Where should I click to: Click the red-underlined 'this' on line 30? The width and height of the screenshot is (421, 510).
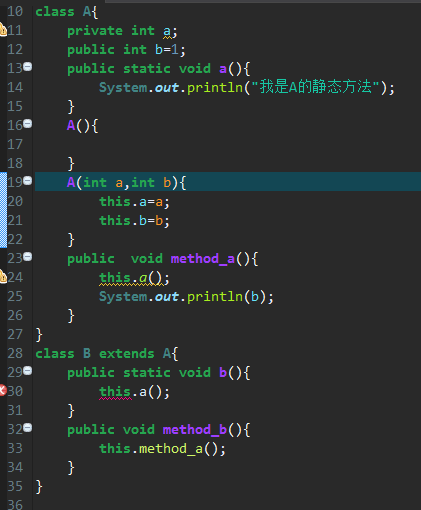click(x=115, y=392)
